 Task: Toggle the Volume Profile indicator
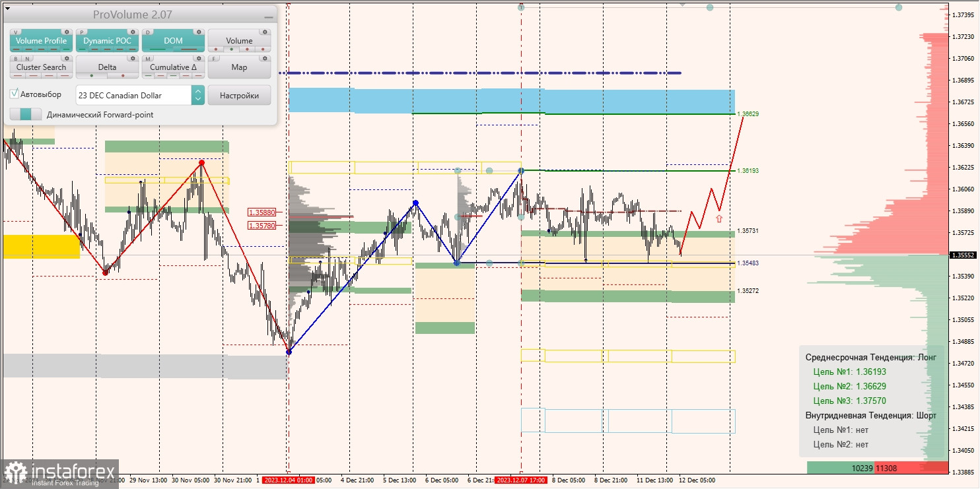click(x=41, y=40)
